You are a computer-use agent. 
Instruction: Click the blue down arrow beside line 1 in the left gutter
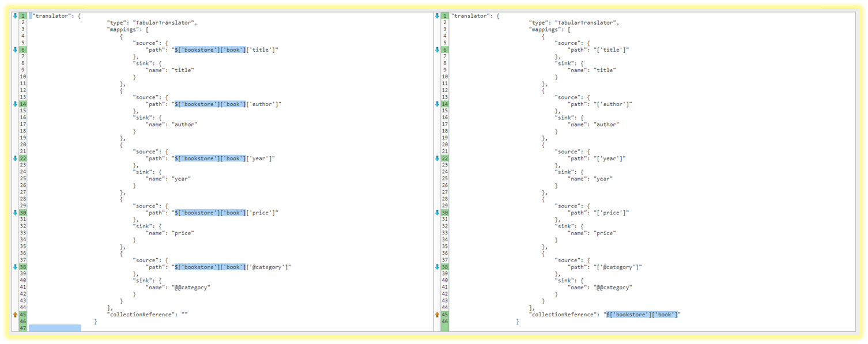pos(15,16)
